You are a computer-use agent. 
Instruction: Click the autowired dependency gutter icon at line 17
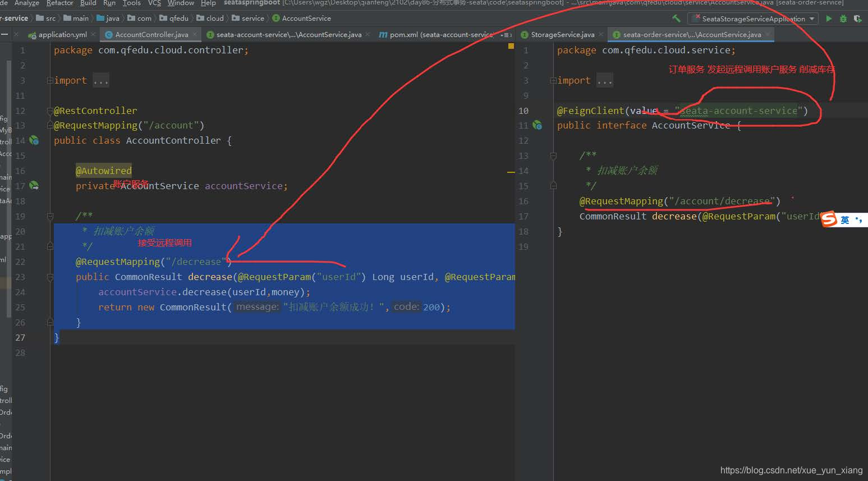(x=34, y=186)
